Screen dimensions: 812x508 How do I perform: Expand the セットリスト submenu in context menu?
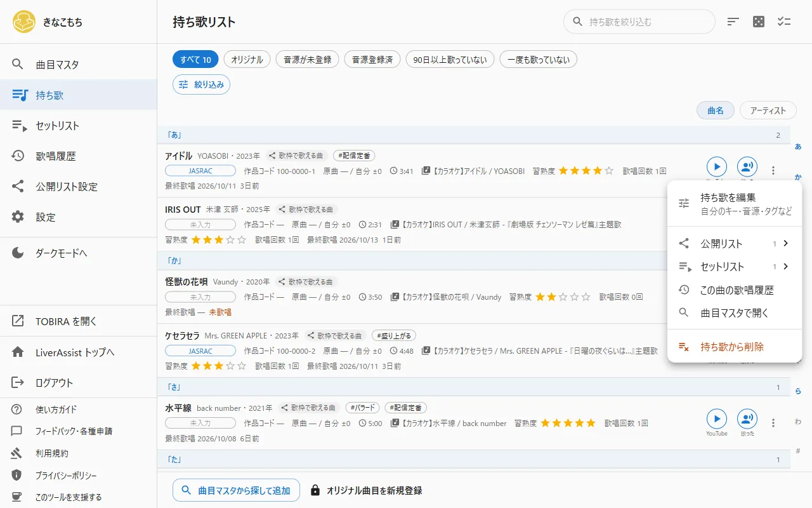tap(735, 267)
